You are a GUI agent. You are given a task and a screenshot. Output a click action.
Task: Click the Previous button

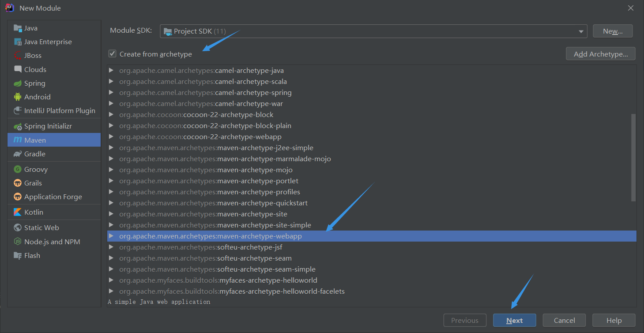[x=465, y=321]
